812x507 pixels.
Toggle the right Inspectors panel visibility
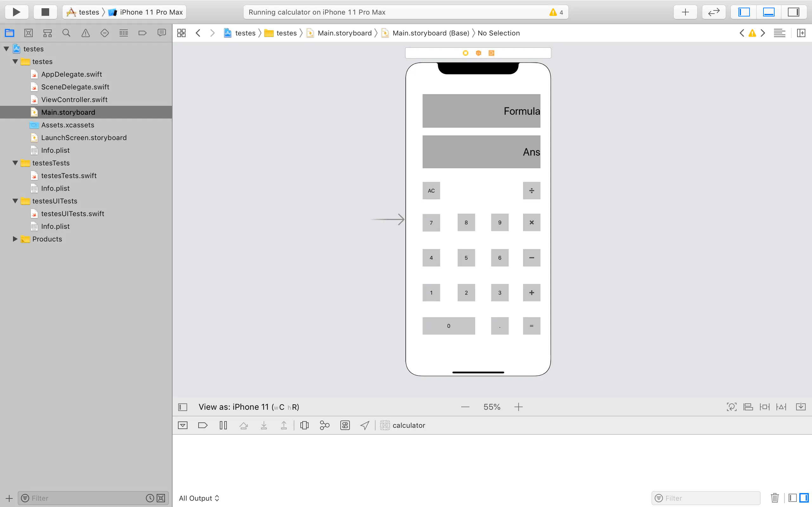[794, 12]
